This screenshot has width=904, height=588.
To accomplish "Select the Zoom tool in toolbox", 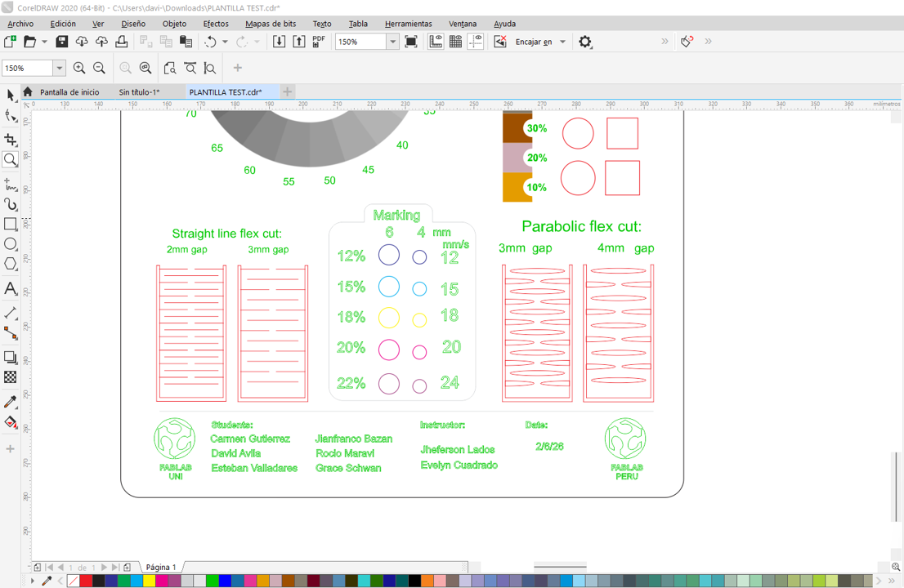I will coord(11,159).
